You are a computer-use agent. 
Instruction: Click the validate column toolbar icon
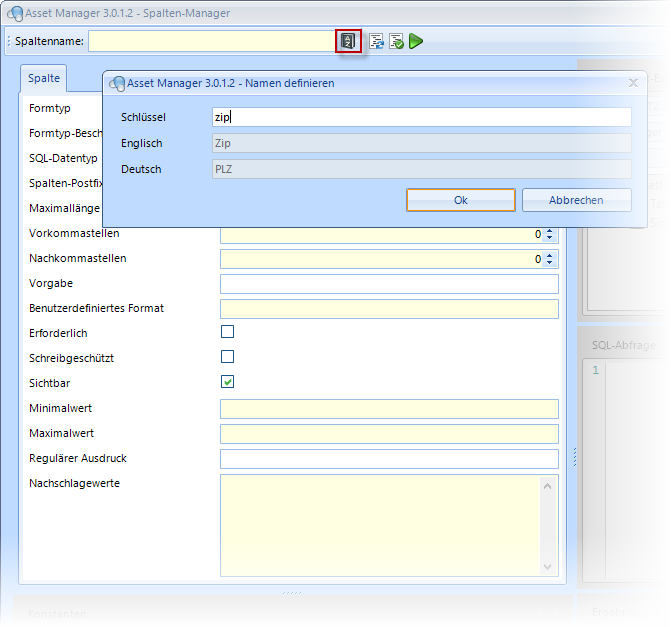click(x=396, y=42)
